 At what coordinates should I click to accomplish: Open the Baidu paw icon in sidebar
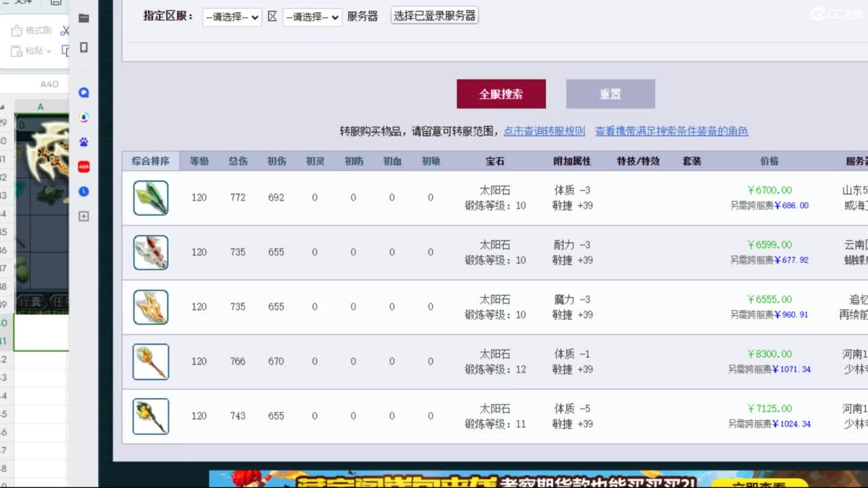click(83, 141)
